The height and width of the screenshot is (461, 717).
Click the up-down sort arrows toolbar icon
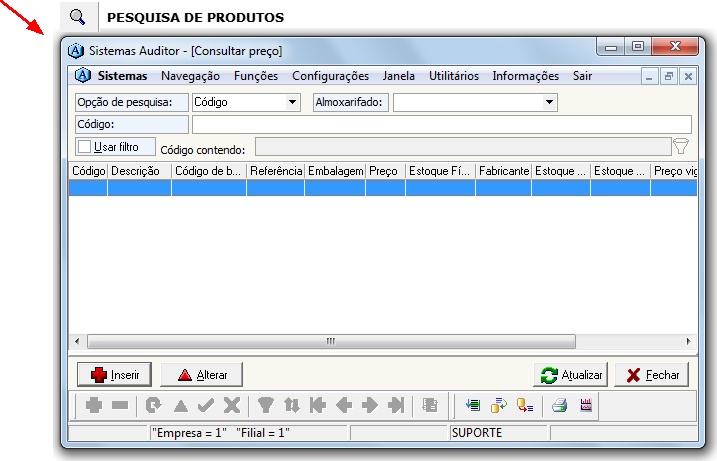point(291,405)
